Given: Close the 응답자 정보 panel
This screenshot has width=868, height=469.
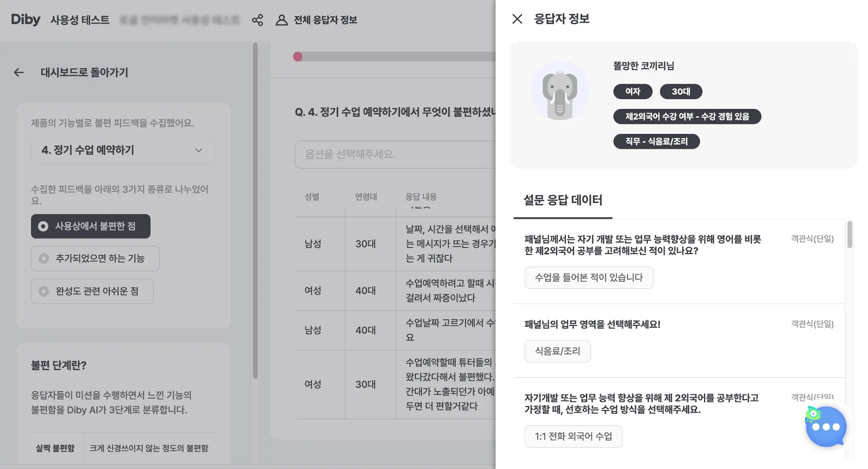Looking at the screenshot, I should pyautogui.click(x=517, y=19).
